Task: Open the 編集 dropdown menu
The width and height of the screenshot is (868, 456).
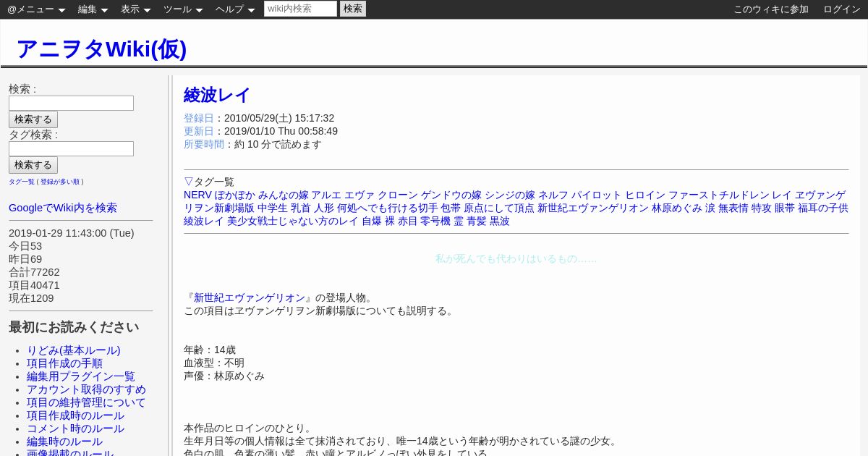Action: point(93,9)
